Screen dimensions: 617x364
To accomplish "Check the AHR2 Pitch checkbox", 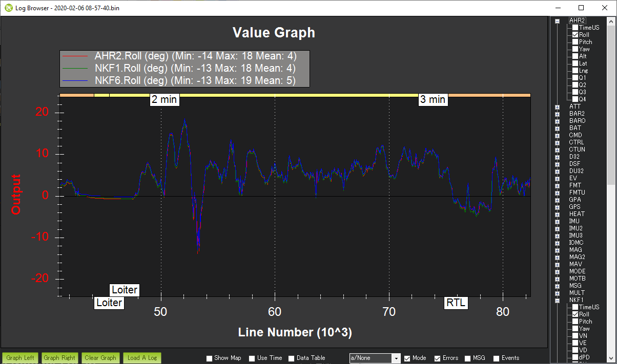I will click(x=575, y=42).
